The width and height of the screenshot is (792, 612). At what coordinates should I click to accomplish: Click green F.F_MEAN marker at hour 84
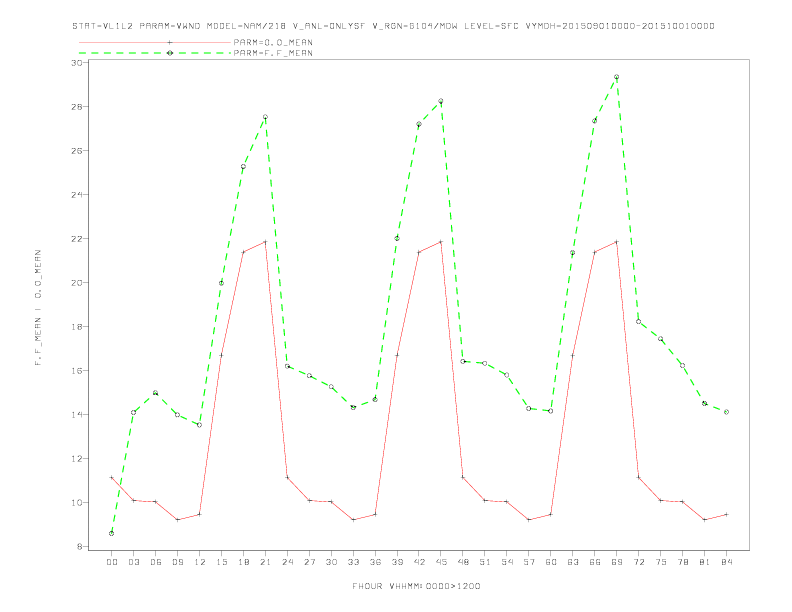coord(726,412)
